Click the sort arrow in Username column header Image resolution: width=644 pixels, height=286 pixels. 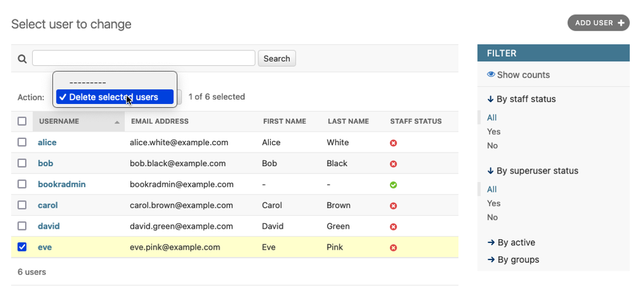[x=117, y=122]
